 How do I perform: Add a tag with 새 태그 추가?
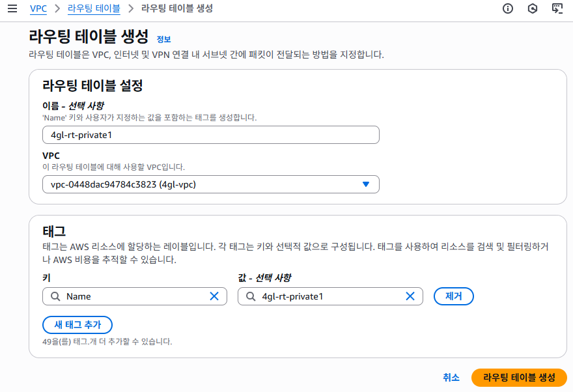point(77,325)
